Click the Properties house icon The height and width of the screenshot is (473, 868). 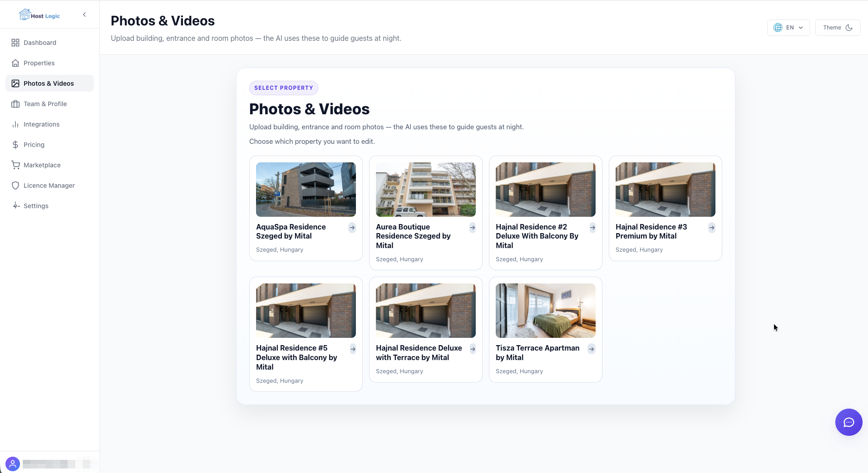click(x=15, y=63)
